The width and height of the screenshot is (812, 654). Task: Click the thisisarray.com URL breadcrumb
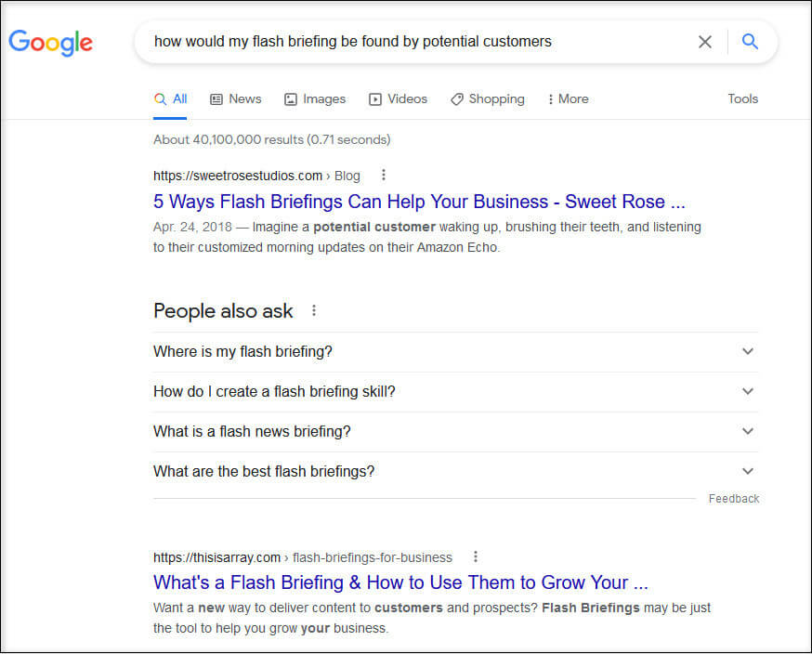pyautogui.click(x=303, y=557)
